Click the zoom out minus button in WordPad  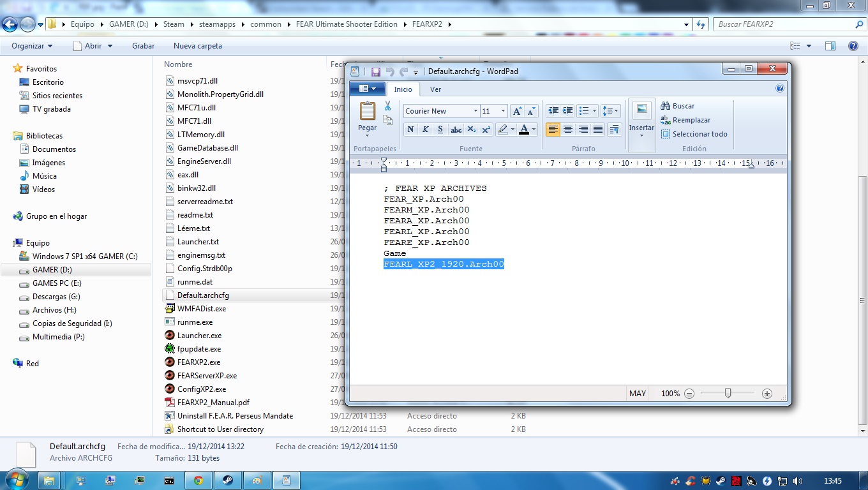click(689, 394)
